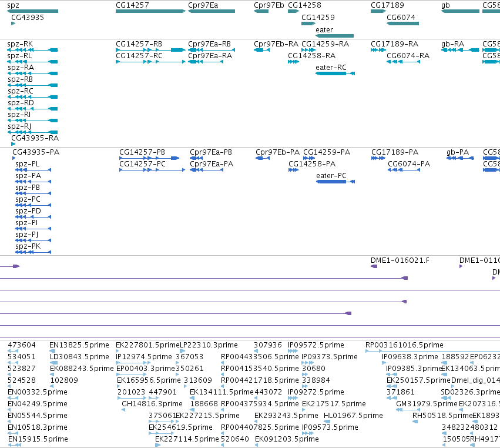
Task: Click the DME1-016021.F feature label
Action: (400, 260)
